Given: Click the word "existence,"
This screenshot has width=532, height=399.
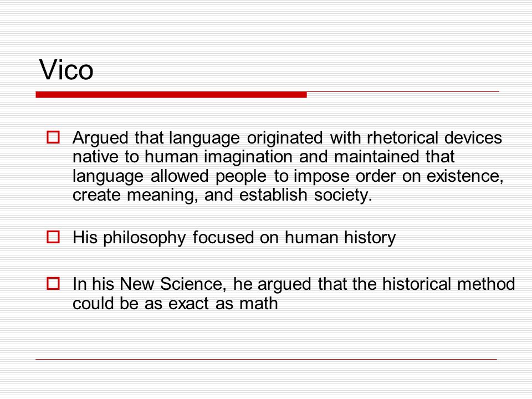Looking at the screenshot, I should tap(465, 176).
